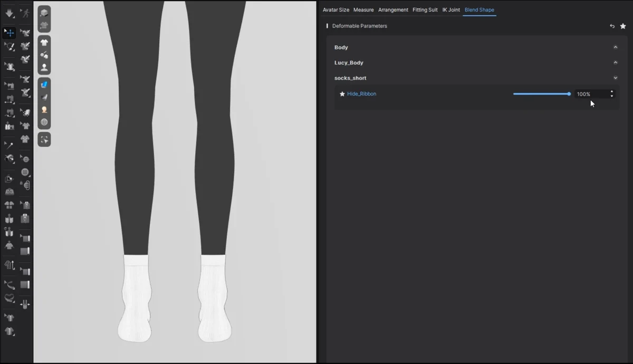Click the gray thick-textured surface icon

[44, 97]
